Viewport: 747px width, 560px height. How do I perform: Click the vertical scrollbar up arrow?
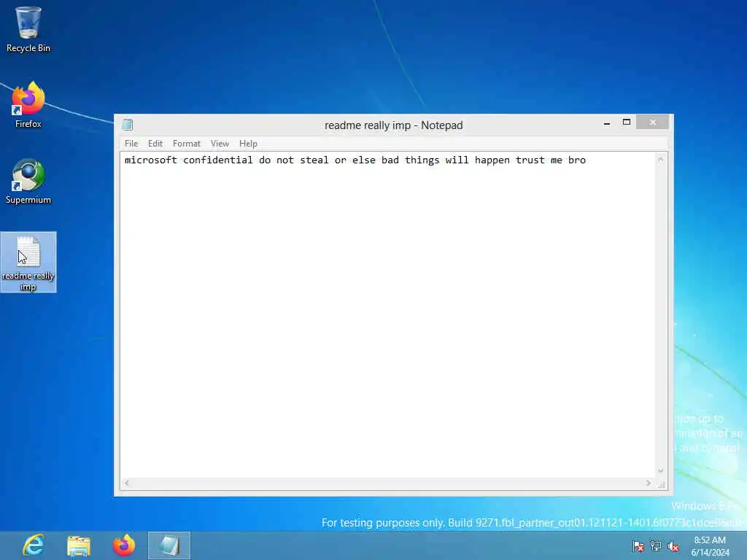click(661, 160)
